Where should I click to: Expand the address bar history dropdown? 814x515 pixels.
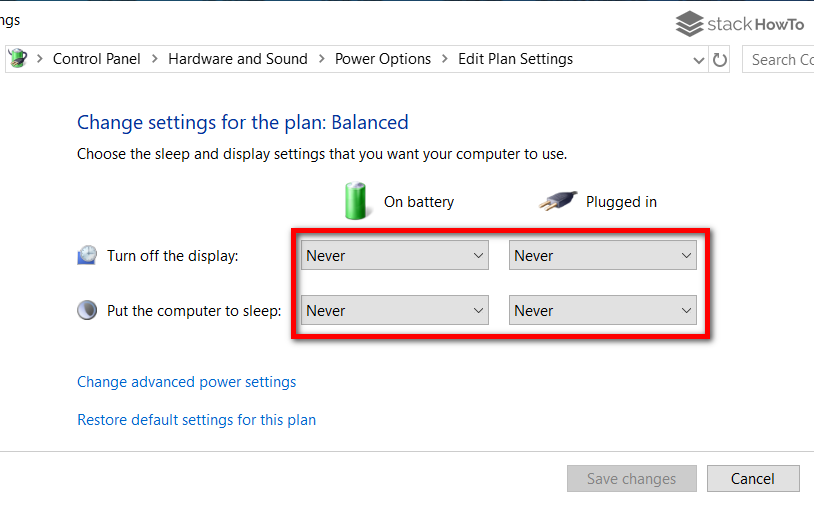point(699,59)
